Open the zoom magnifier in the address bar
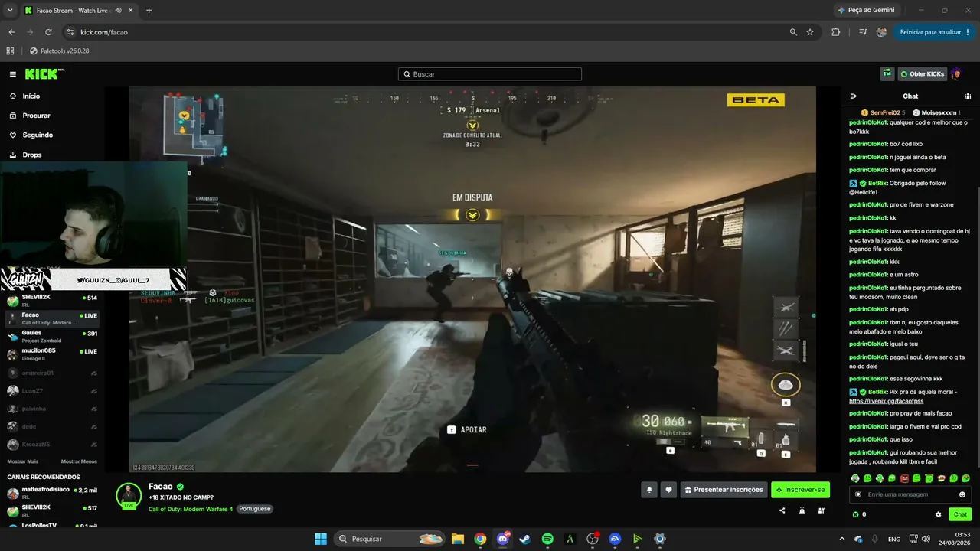The width and height of the screenshot is (980, 551). (x=793, y=32)
